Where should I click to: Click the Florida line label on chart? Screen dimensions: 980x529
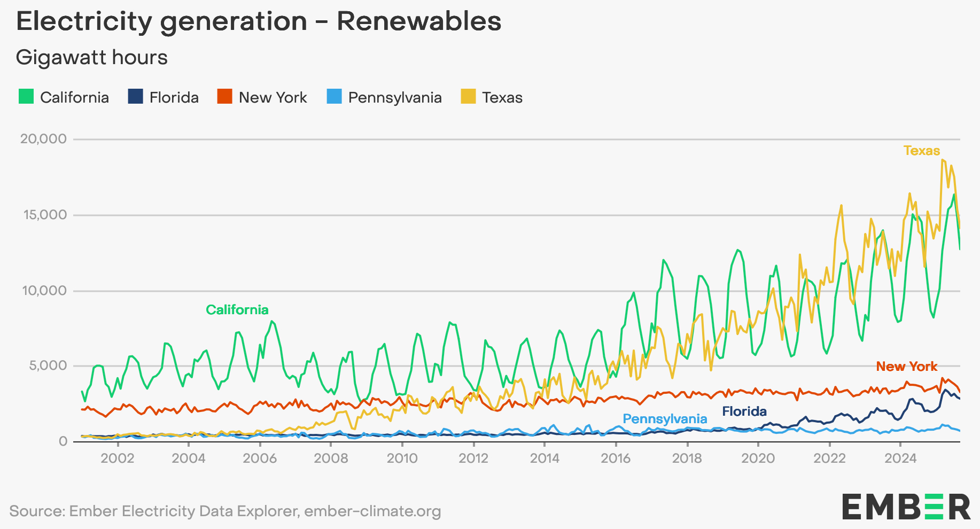(x=744, y=411)
